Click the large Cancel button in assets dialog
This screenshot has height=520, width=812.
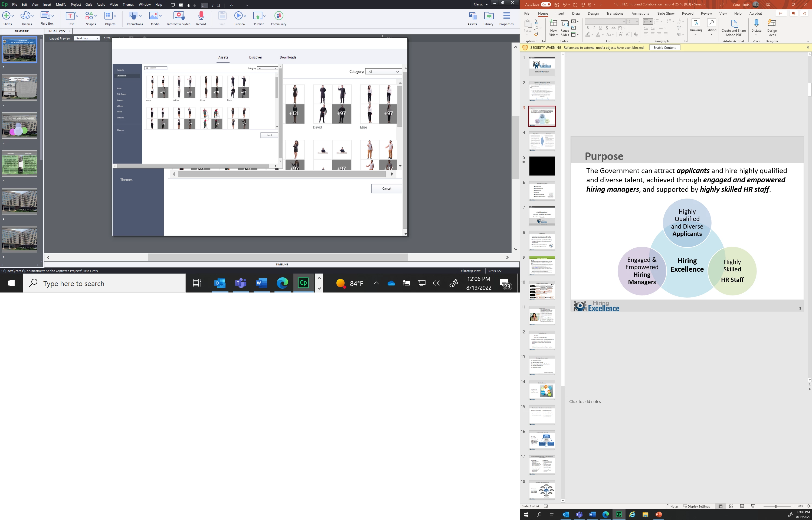[x=387, y=188]
